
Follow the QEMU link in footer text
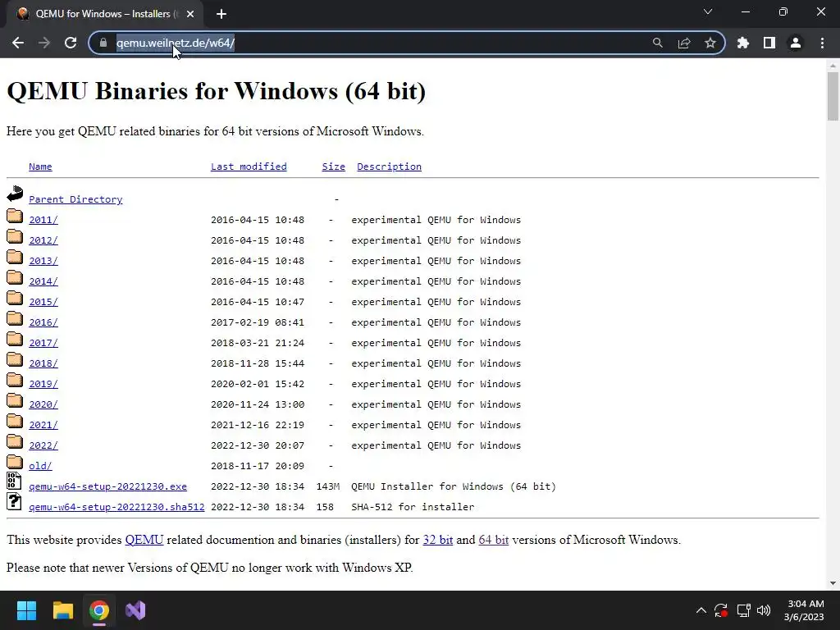[x=144, y=540]
